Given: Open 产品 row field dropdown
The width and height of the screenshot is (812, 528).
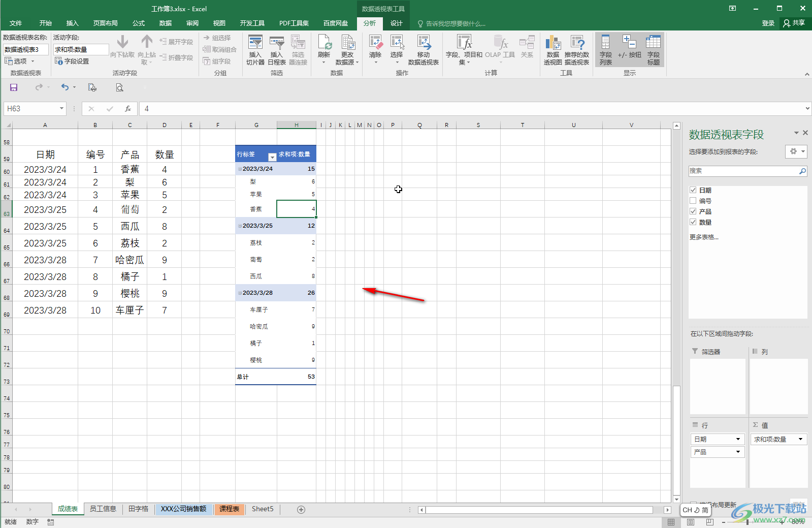Looking at the screenshot, I should pos(738,452).
